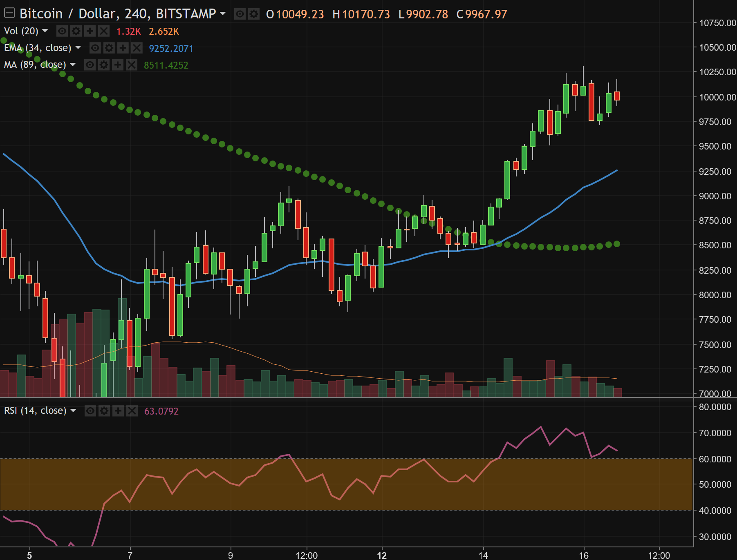Click the 8500.00 price axis label
Image resolution: width=737 pixels, height=560 pixels.
[715, 245]
